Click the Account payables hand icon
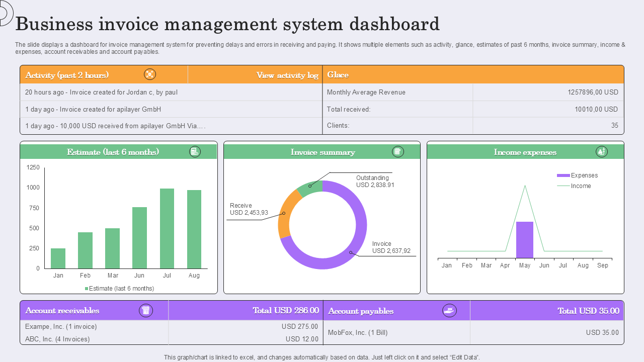 [x=449, y=311]
